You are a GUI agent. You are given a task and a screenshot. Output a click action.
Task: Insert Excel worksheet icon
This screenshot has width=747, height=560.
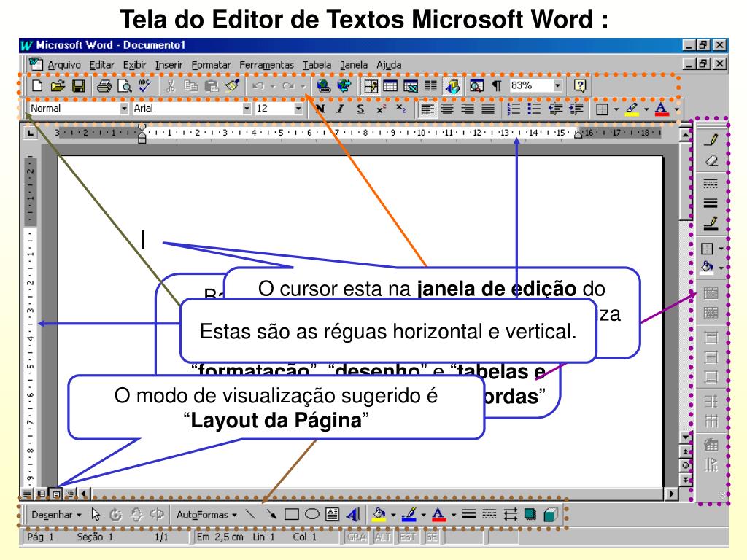pos(411,86)
